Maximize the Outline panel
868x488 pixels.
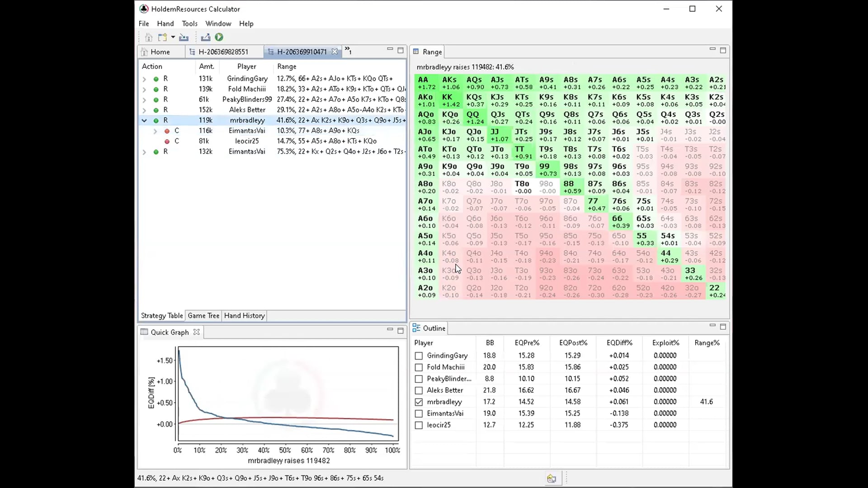tap(723, 327)
